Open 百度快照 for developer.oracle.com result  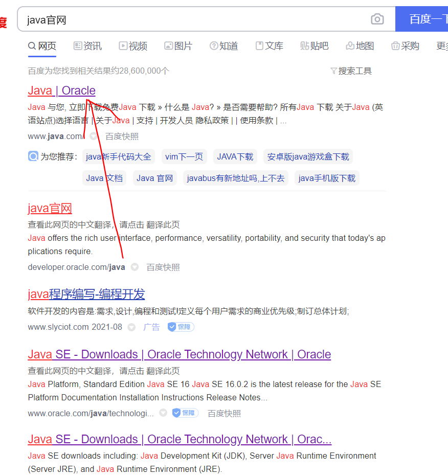click(x=163, y=267)
